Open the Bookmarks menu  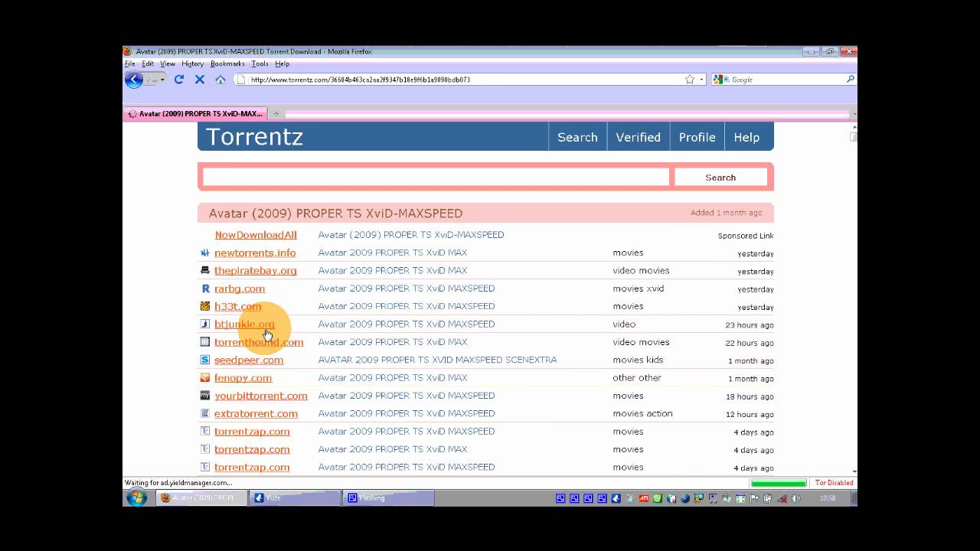(227, 64)
